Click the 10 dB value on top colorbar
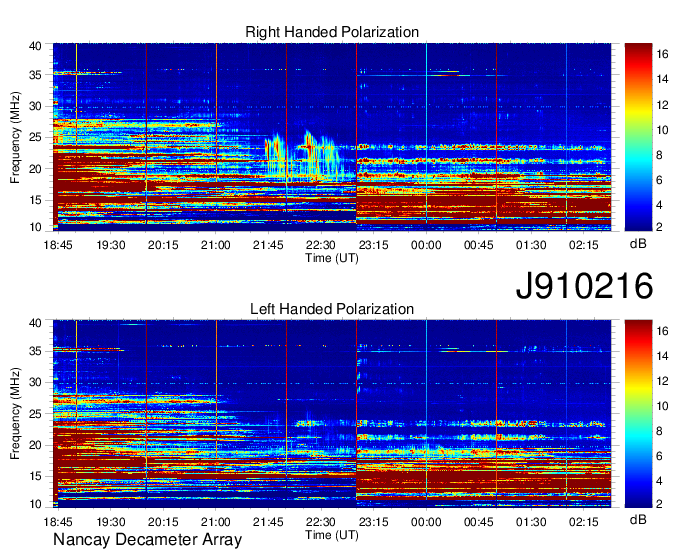This screenshot has height=552, width=680. tap(662, 130)
